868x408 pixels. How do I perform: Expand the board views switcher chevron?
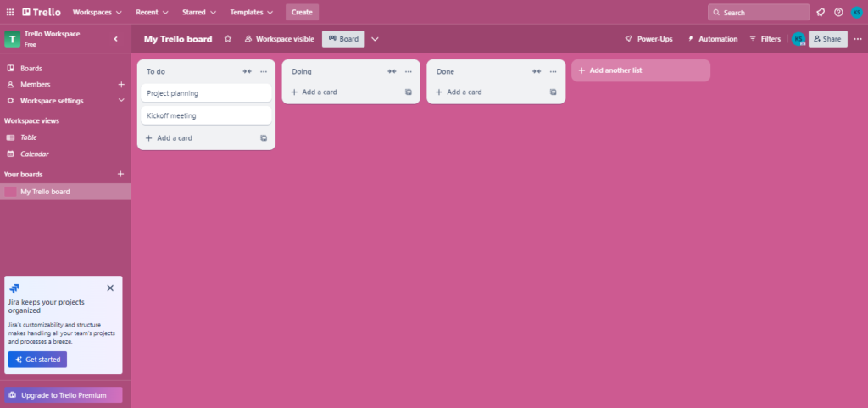click(x=375, y=39)
